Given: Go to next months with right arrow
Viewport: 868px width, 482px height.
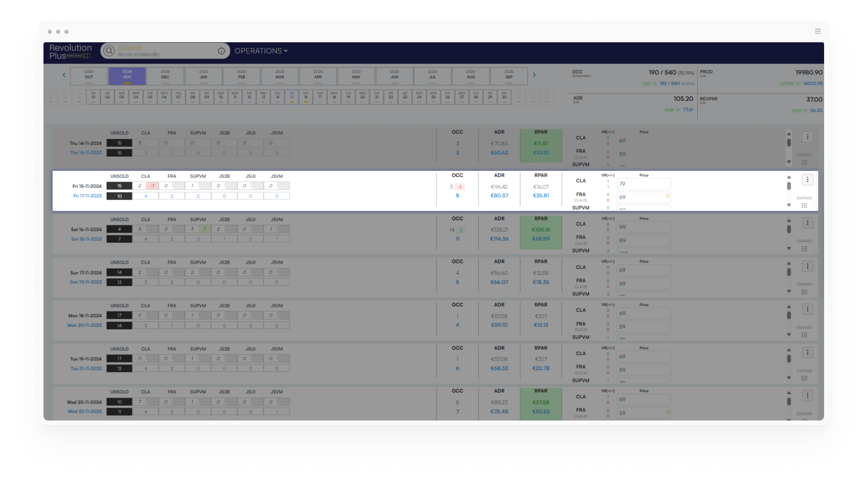Looking at the screenshot, I should click(x=534, y=75).
